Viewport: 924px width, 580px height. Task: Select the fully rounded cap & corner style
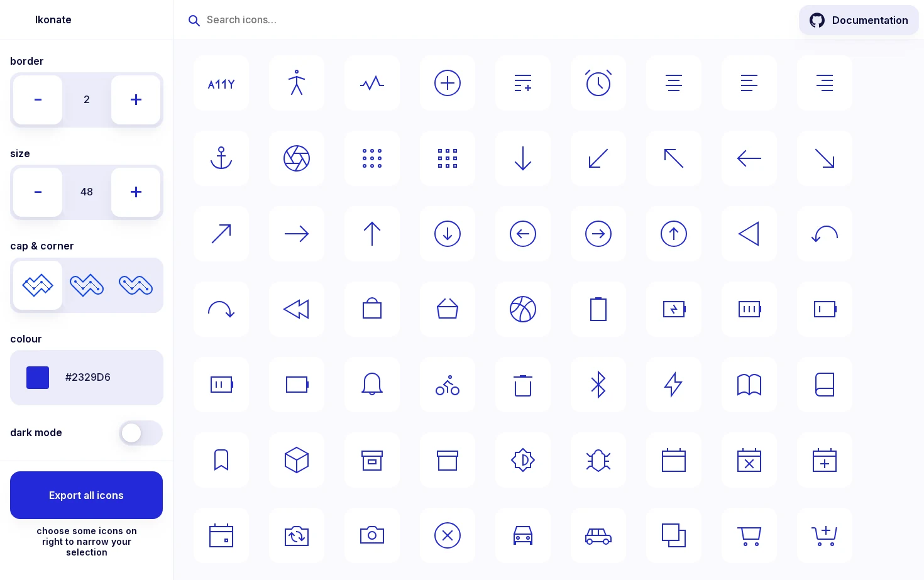point(136,285)
